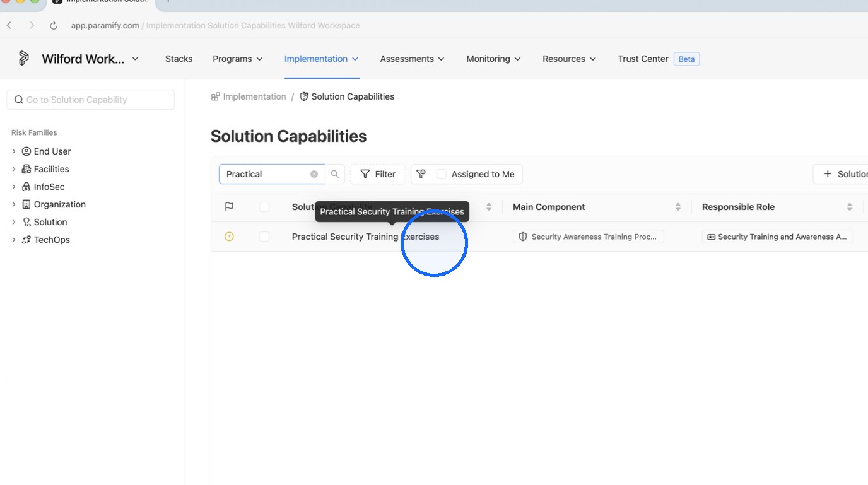Viewport: 868px width, 485px height.
Task: Click the browser back arrow
Action: (9, 26)
